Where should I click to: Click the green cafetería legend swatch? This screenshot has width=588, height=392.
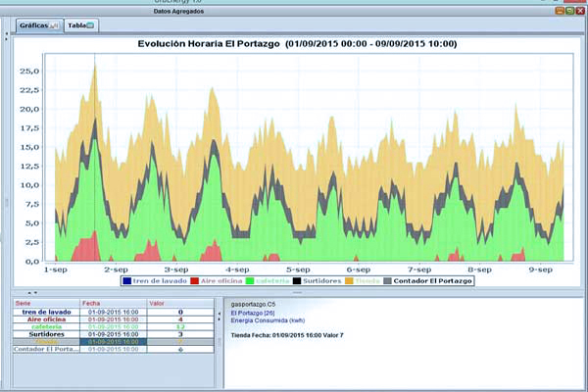[250, 281]
